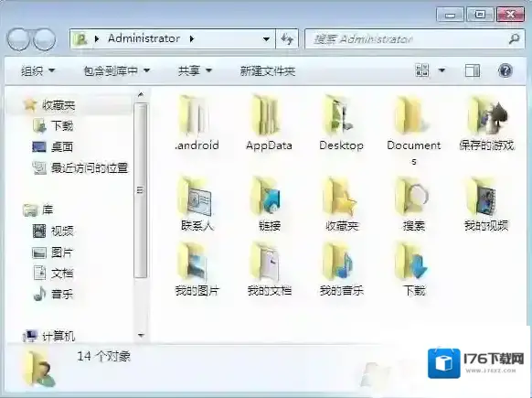Screen dimensions: 532x398
Task: Select 下载 in sidebar favorites
Action: tap(53, 126)
